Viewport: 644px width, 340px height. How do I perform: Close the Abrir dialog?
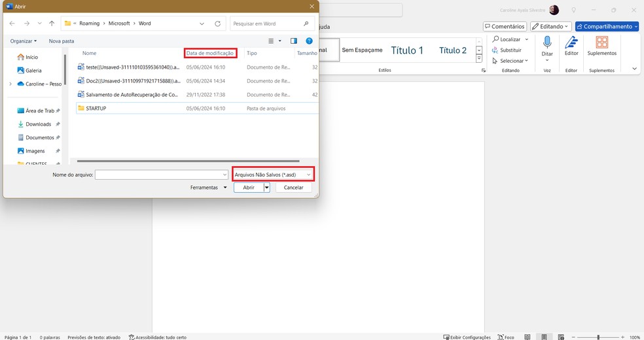pyautogui.click(x=312, y=7)
